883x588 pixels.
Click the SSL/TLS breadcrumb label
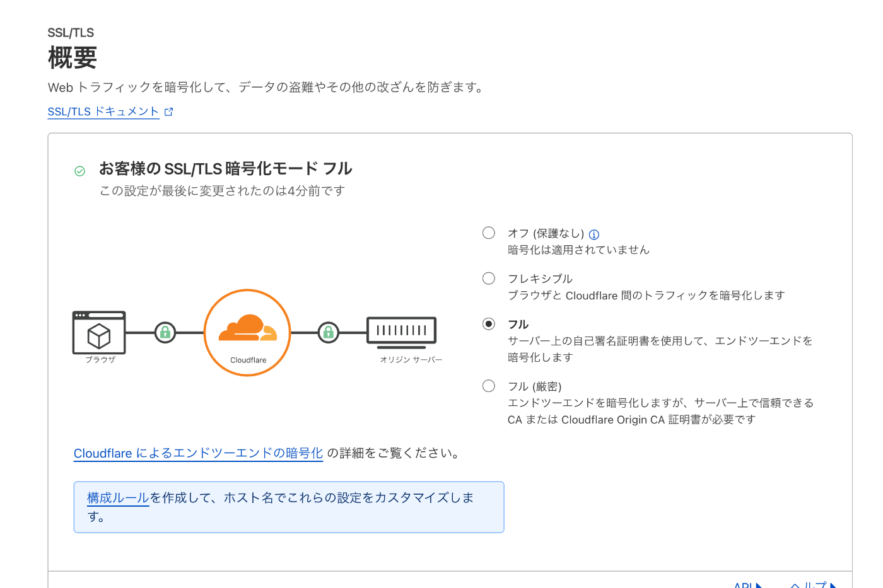(71, 33)
